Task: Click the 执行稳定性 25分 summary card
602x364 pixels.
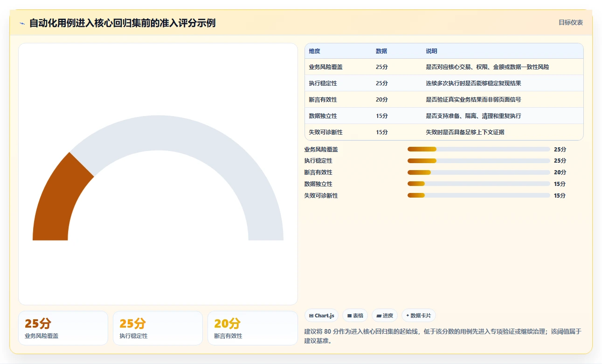Action: (158, 328)
